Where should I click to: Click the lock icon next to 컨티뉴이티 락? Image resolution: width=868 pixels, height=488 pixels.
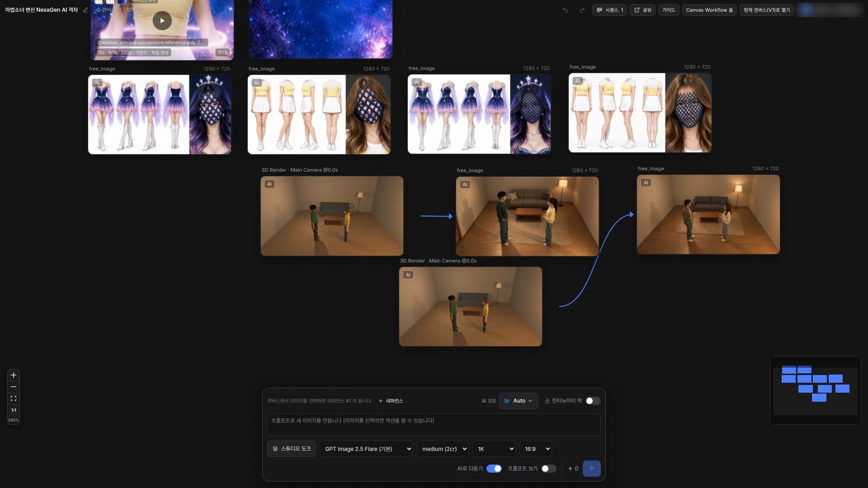tap(547, 401)
